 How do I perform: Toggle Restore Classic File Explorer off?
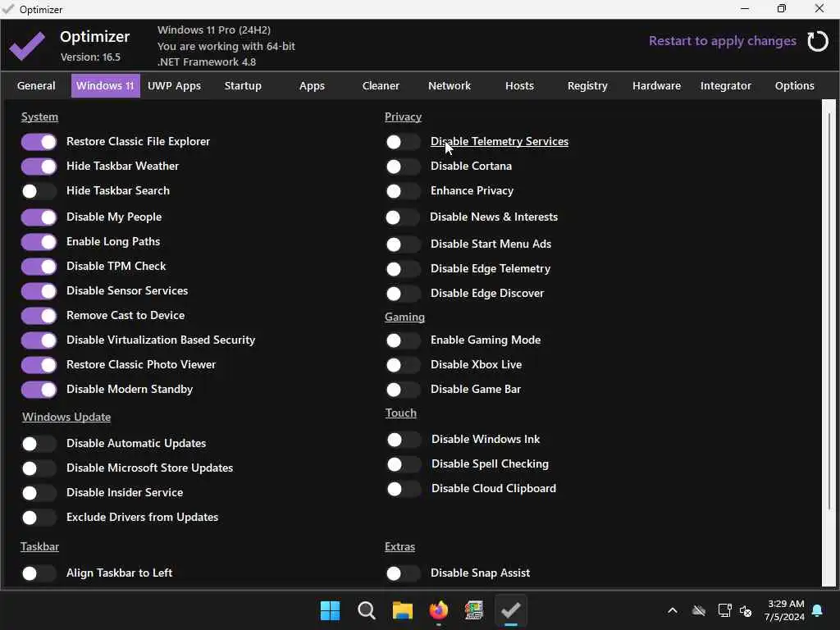(x=39, y=142)
